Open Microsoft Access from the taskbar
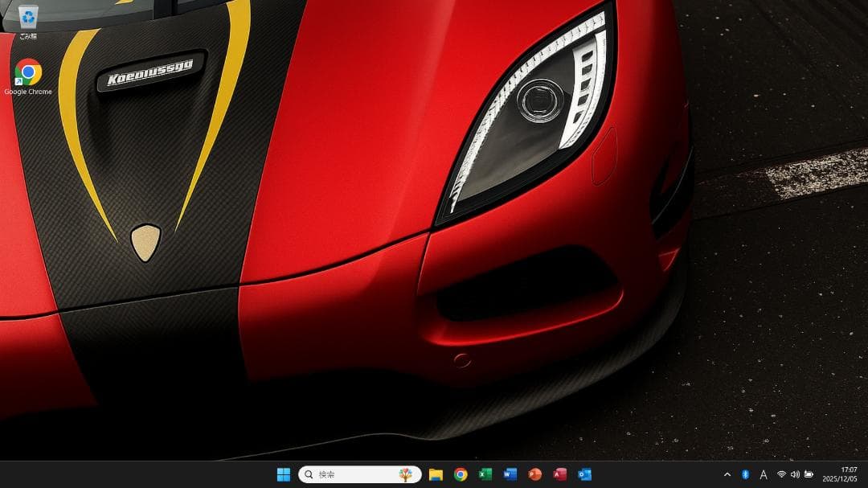Image resolution: width=868 pixels, height=488 pixels. 560,474
